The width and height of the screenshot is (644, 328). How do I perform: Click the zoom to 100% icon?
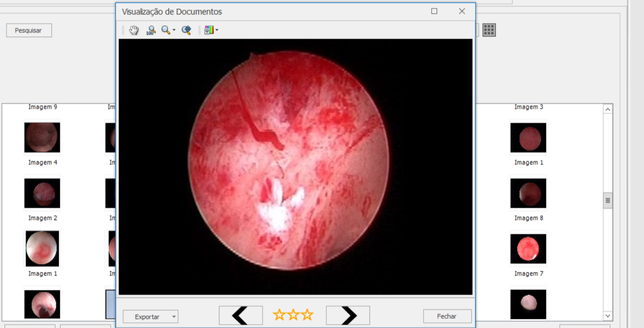coord(151,31)
